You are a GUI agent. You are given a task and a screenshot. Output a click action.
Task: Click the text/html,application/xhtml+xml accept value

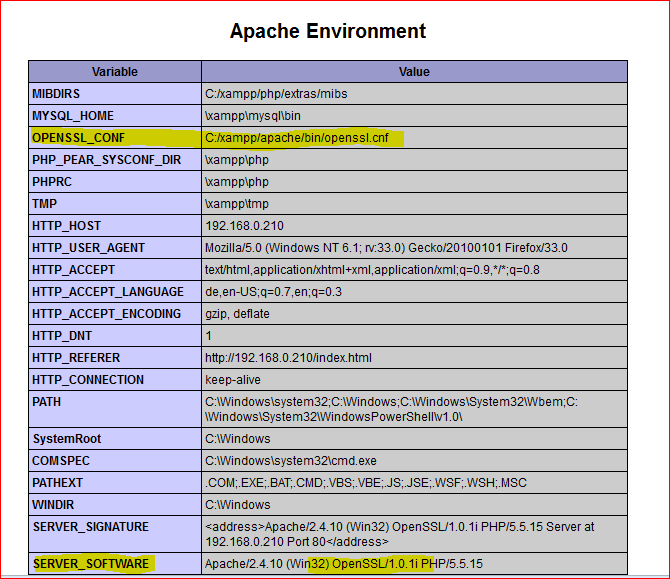[372, 270]
